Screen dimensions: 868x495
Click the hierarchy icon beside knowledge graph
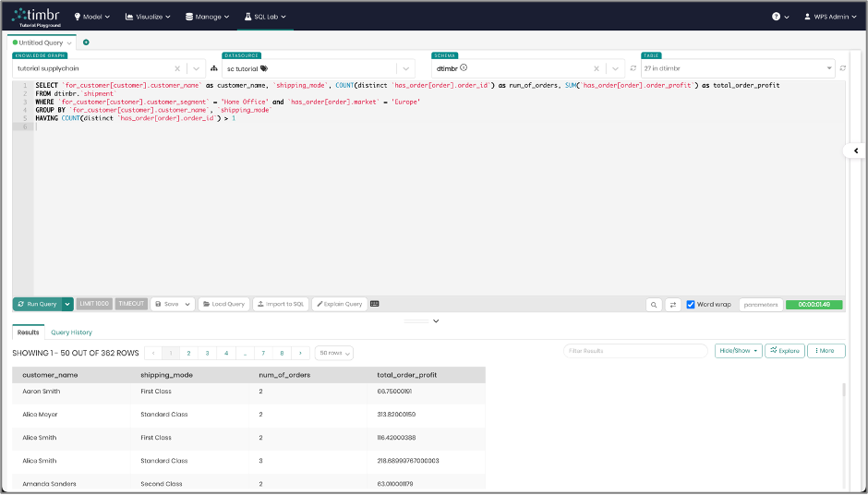pos(214,68)
